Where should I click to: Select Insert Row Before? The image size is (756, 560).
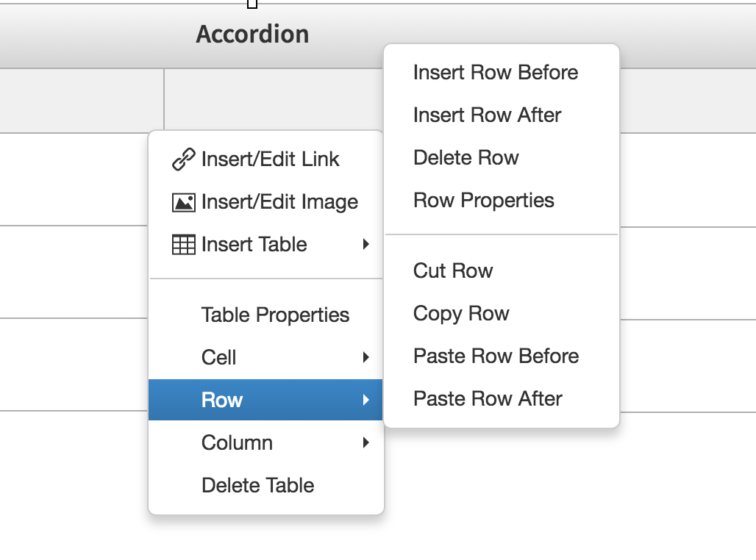pos(495,72)
